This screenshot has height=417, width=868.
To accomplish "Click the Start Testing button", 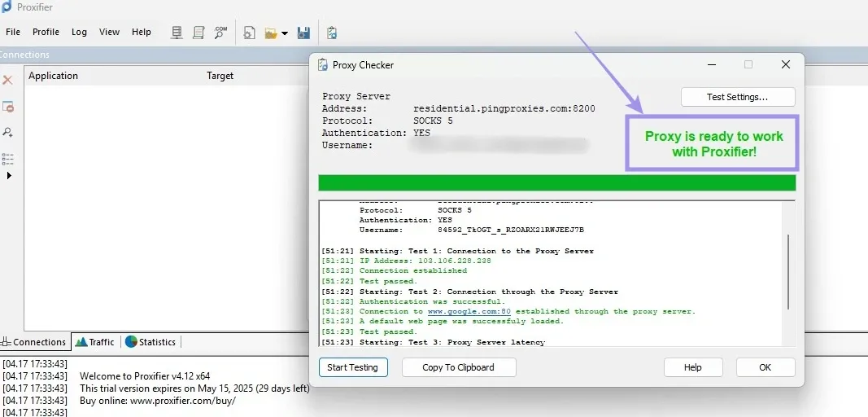I will tap(352, 367).
